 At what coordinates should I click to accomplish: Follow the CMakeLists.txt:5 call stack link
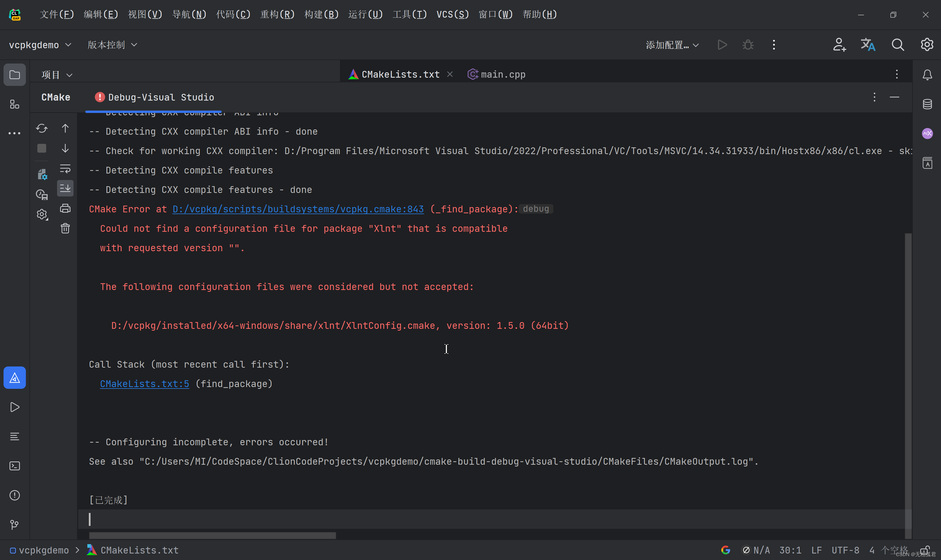point(144,384)
